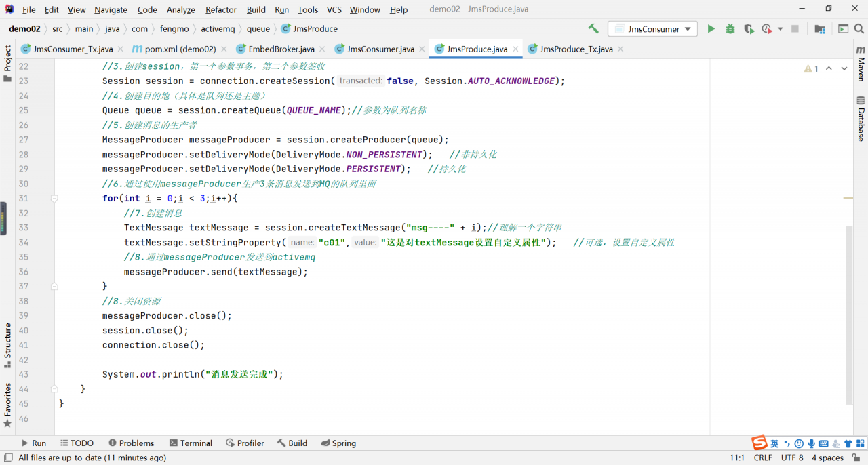Expand the profiler dropdown arrow
The image size is (868, 465).
[x=781, y=29]
